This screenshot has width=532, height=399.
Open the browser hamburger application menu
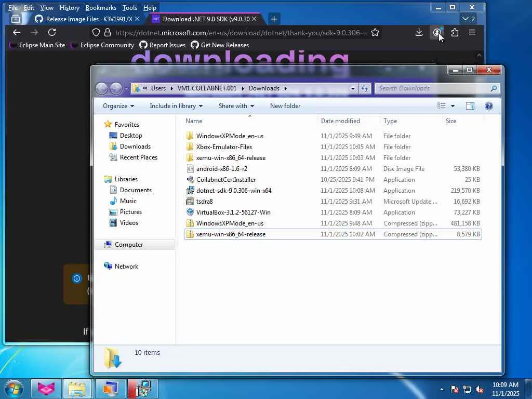click(472, 33)
